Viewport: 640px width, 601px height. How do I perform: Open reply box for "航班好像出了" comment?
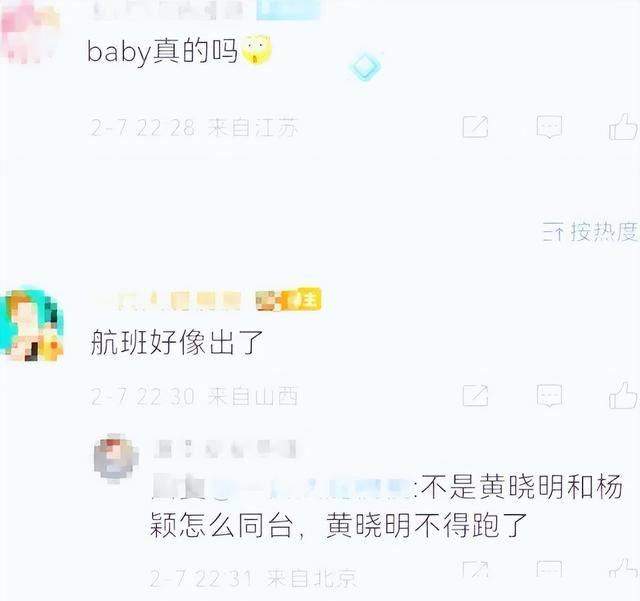tap(549, 396)
